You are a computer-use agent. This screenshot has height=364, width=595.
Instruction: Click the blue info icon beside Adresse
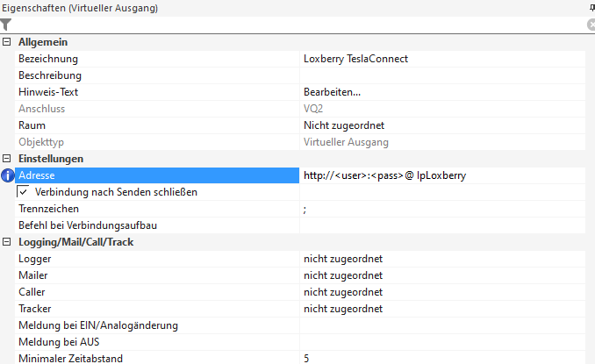click(8, 175)
